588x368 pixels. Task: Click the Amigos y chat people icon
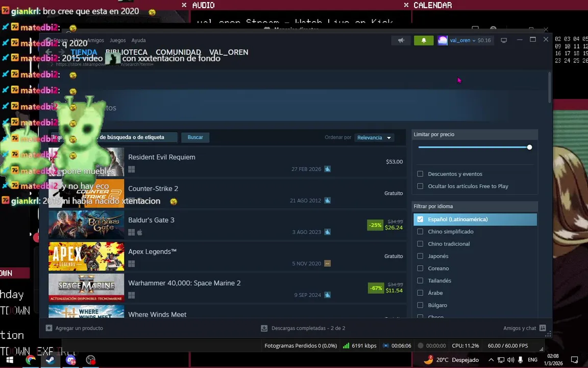click(543, 328)
